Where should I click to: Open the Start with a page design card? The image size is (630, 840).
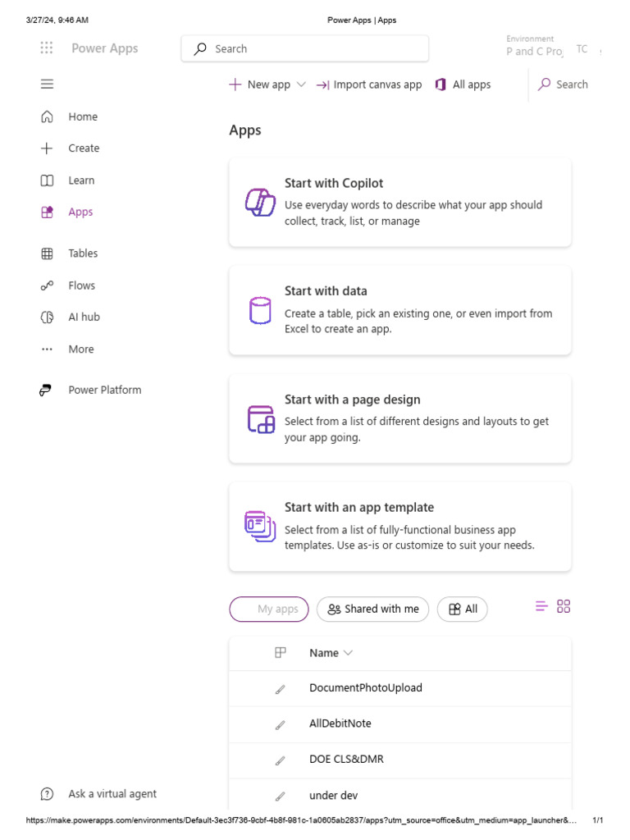(x=400, y=419)
